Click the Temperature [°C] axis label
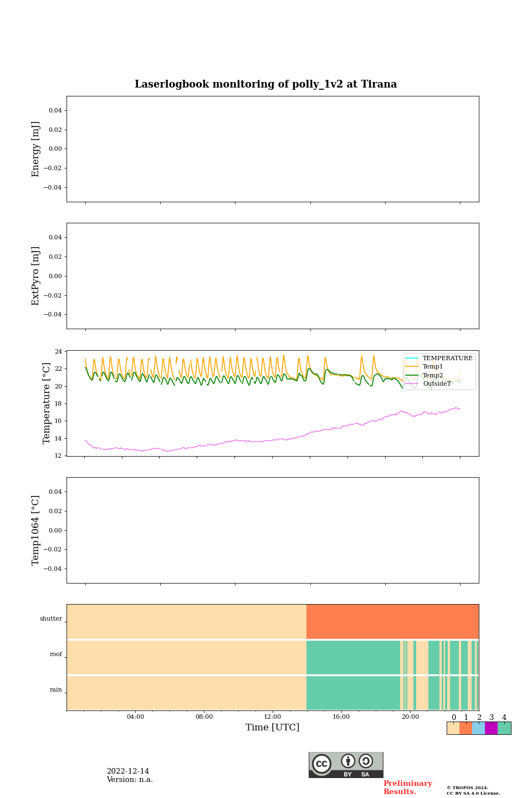The height and width of the screenshot is (798, 532). tap(47, 403)
